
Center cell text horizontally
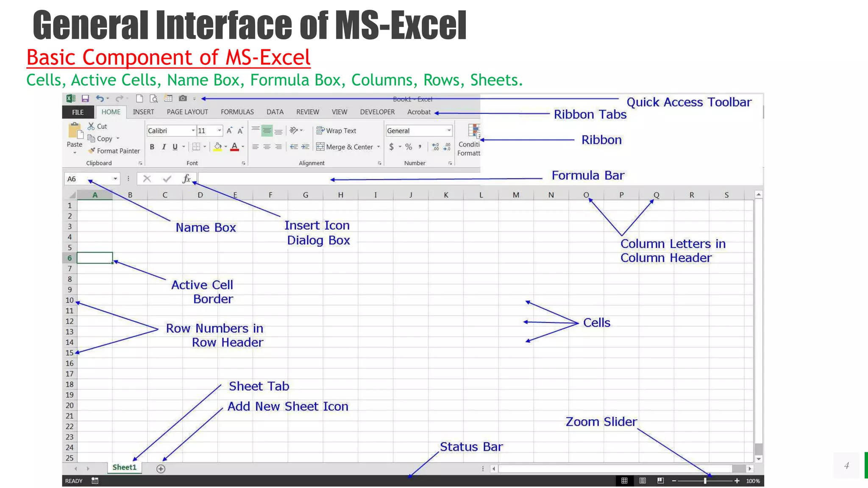pyautogui.click(x=267, y=147)
